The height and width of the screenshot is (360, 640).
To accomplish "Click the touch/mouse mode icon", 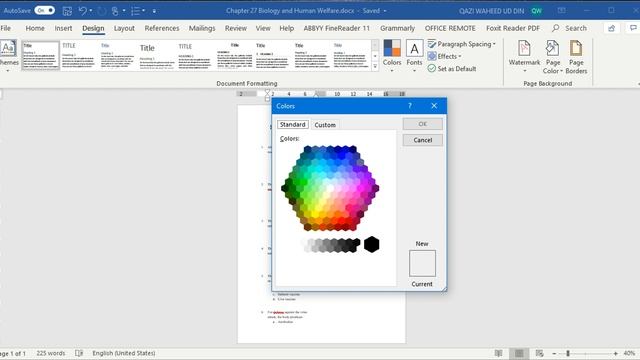I will (x=115, y=11).
